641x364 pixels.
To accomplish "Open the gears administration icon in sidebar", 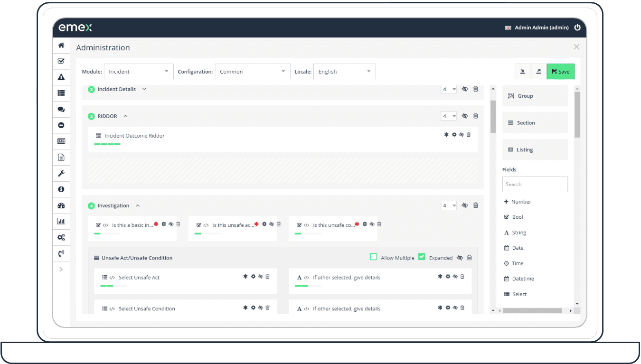I will point(61,237).
